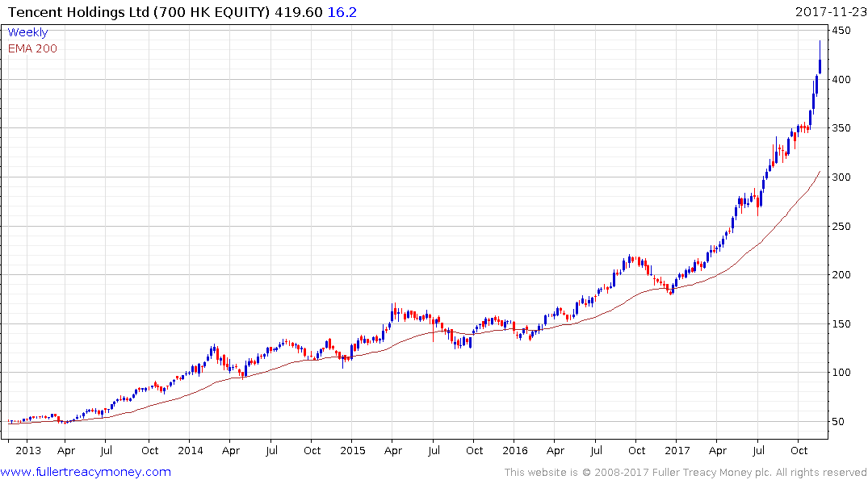Click the end of the EMA 200 line near 300

click(x=820, y=173)
